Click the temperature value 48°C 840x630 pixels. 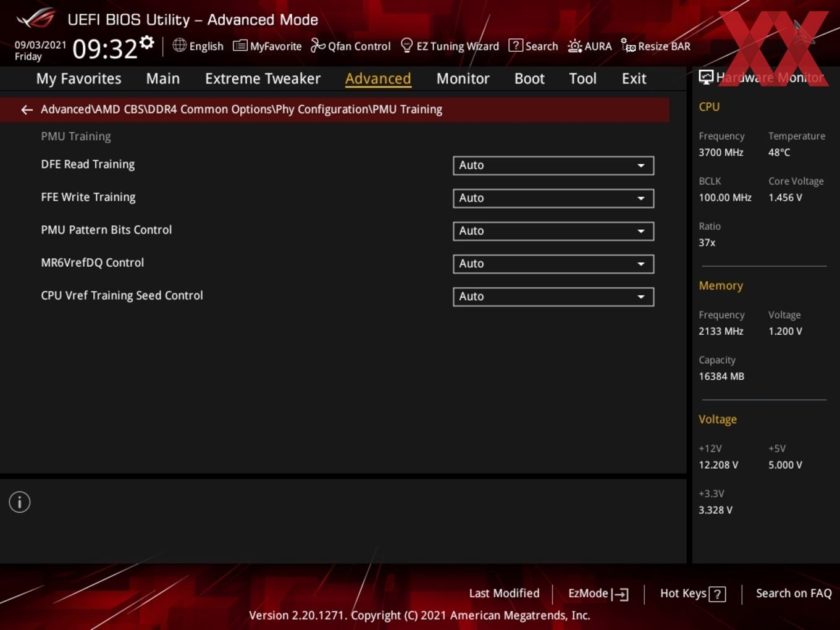pyautogui.click(x=779, y=153)
